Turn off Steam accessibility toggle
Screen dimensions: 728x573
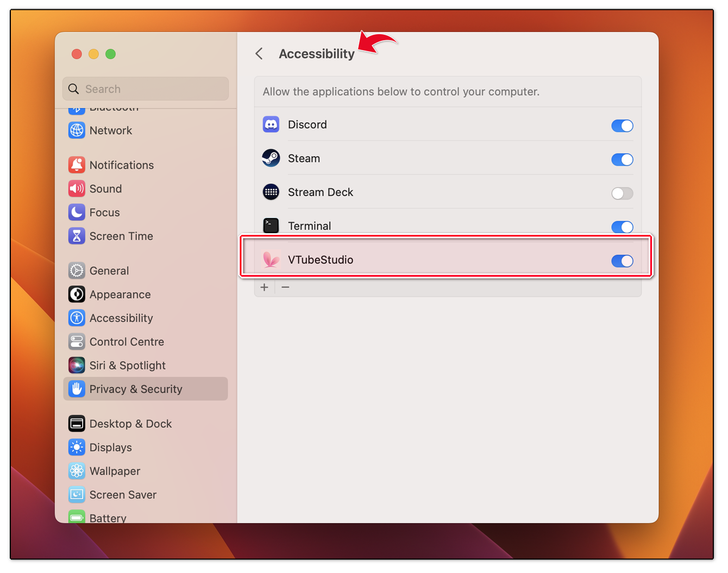point(622,159)
